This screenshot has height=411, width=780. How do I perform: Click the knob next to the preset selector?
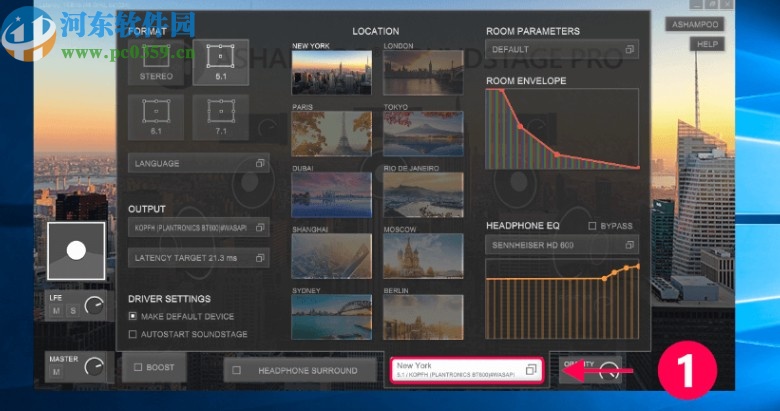[608, 372]
